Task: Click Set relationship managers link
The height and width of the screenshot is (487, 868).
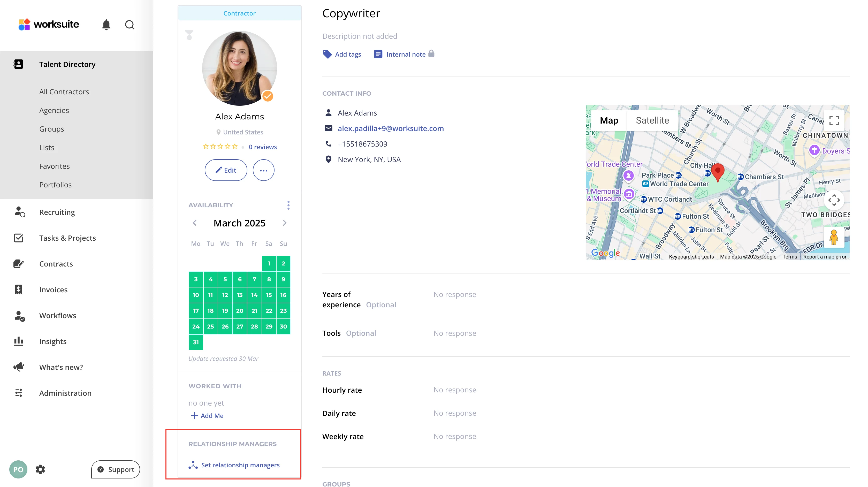Action: [x=240, y=465]
